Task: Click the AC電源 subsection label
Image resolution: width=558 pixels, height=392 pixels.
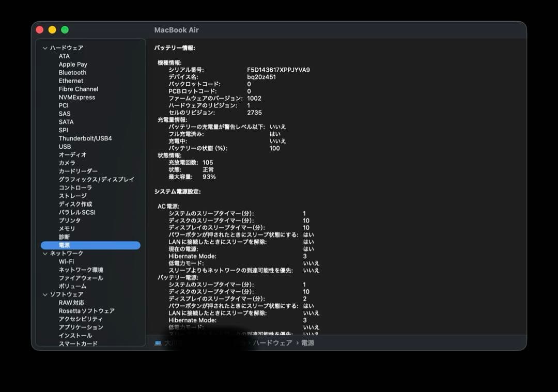Action: click(x=168, y=206)
